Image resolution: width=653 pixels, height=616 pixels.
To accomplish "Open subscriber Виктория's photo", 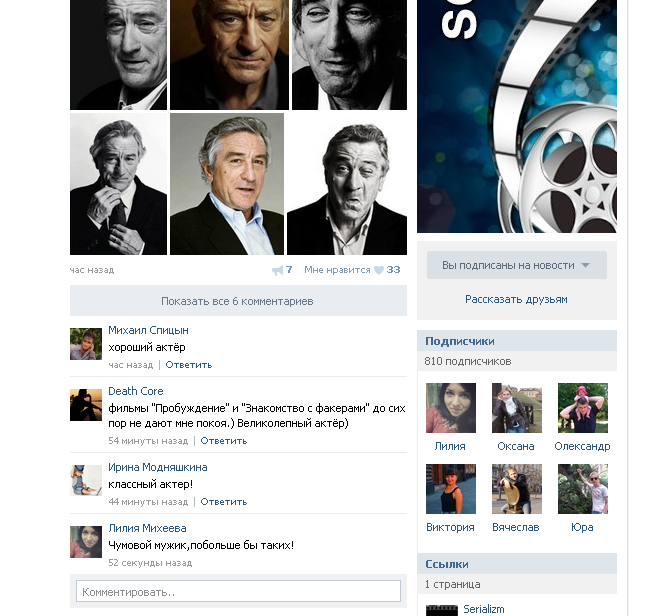I will tap(451, 489).
